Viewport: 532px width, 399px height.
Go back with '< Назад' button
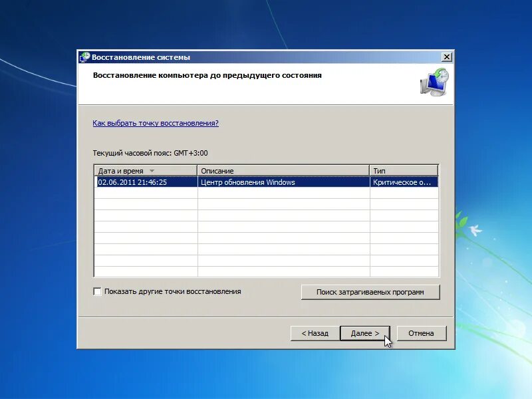pyautogui.click(x=315, y=334)
